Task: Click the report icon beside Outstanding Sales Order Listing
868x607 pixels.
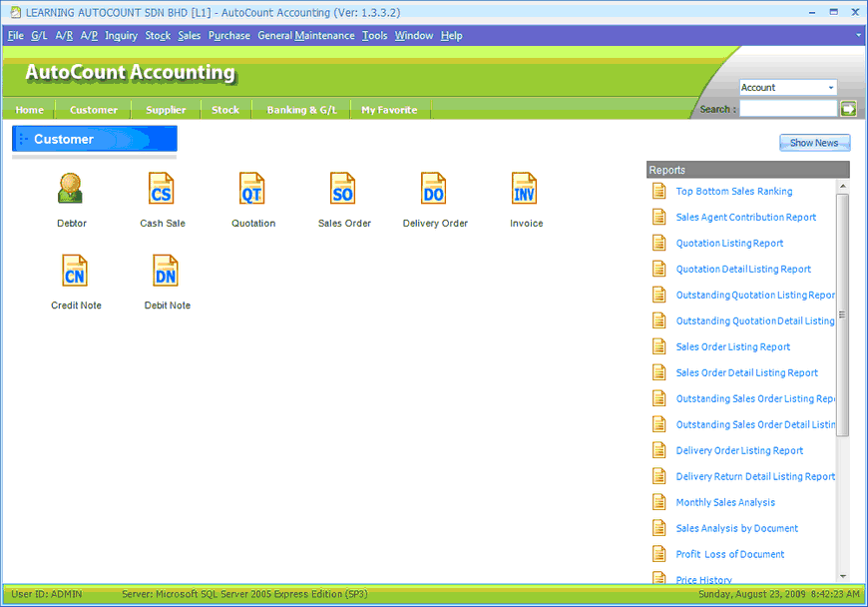Action: coord(658,398)
